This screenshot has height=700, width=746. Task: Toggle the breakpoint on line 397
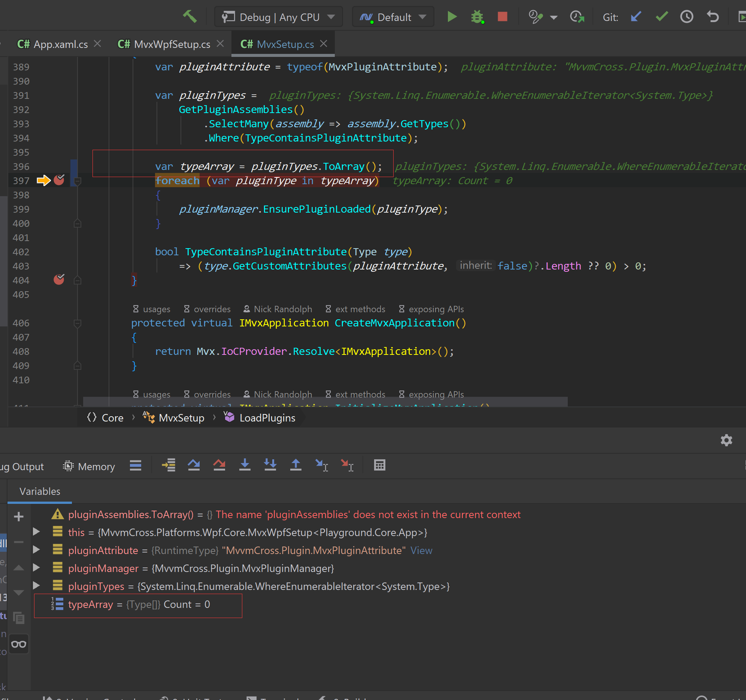pos(59,180)
